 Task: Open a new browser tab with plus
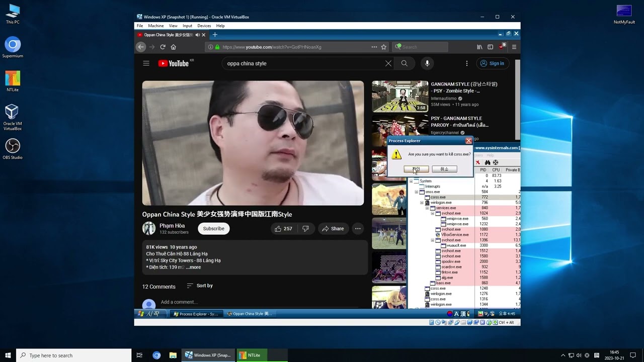click(x=215, y=35)
